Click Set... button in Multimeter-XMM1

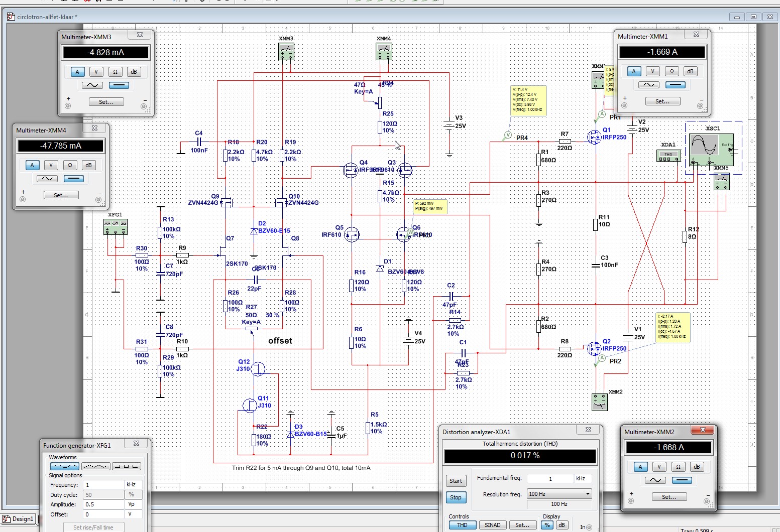point(662,101)
